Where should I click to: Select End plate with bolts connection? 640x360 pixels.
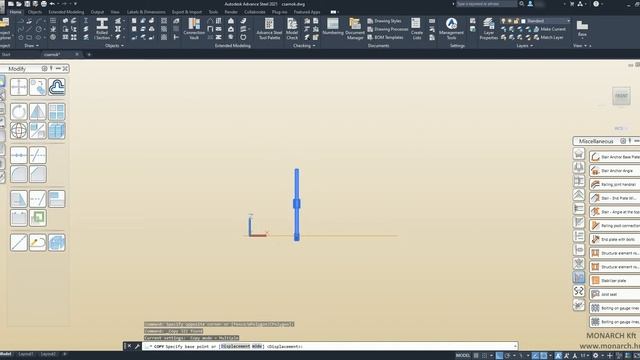click(614, 239)
